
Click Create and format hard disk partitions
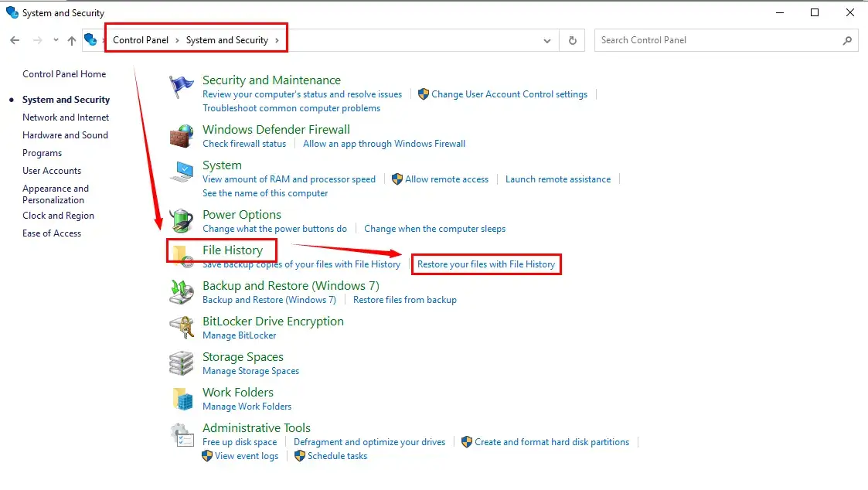tap(552, 442)
